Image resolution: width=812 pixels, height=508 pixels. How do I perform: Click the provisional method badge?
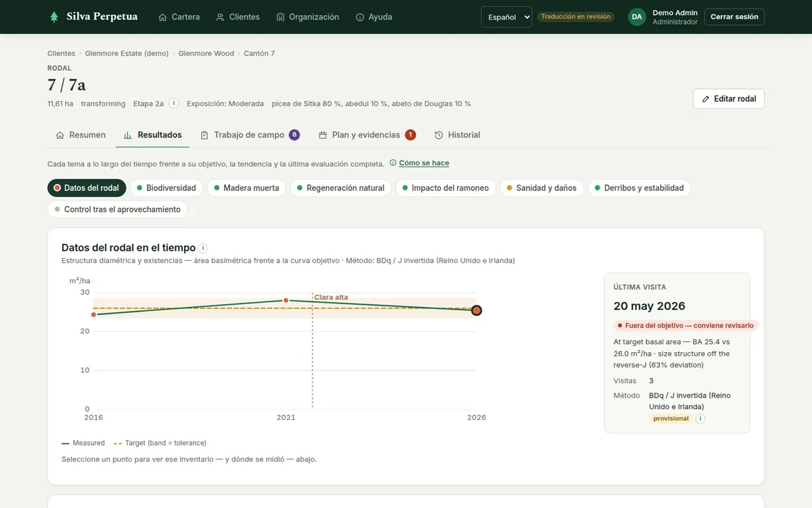(x=671, y=419)
